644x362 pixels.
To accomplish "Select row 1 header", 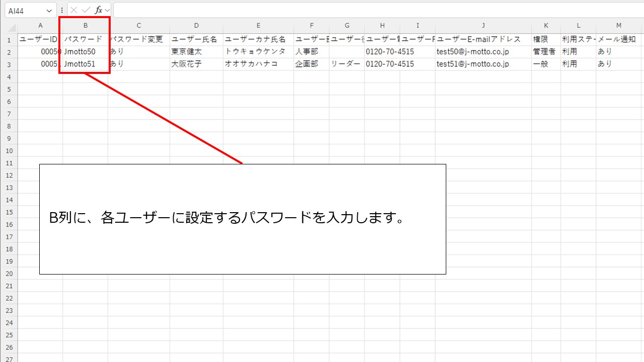I will [9, 40].
